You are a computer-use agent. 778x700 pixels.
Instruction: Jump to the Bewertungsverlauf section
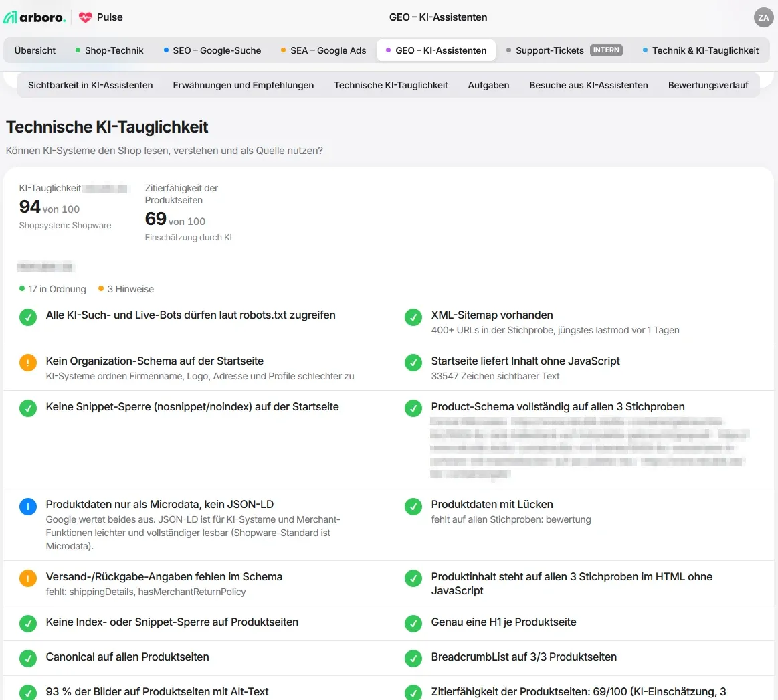tap(708, 85)
